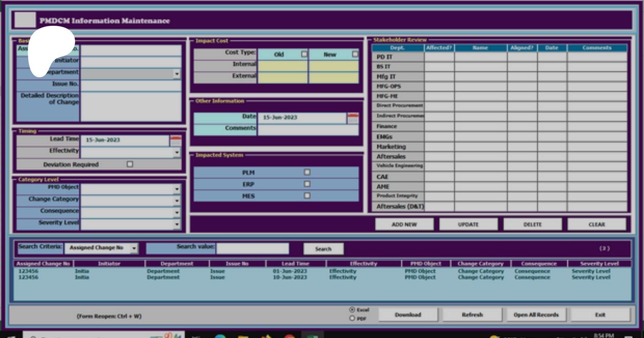Screen dimensions: 644x338
Task: Select the PDF export radio button
Action: (x=352, y=318)
